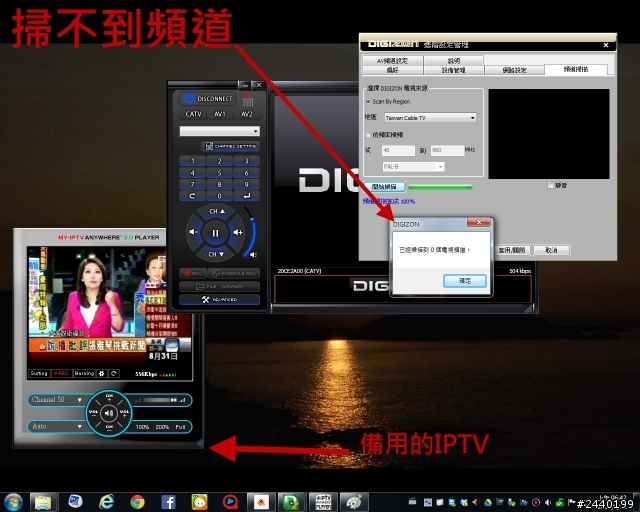Click Surfing button in IPTV player

point(39,373)
